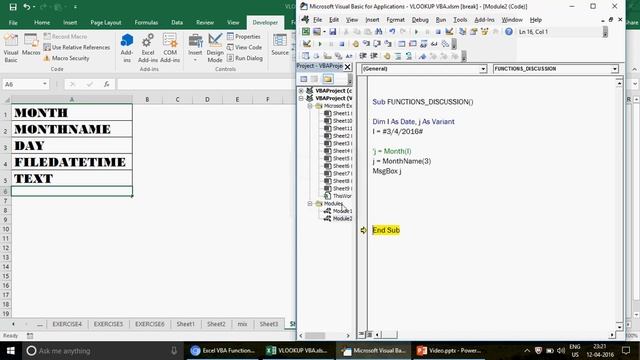Screen dimensions: 640x360
Task: Open Project Explorer icon in VBA toolbar
Action: click(462, 31)
